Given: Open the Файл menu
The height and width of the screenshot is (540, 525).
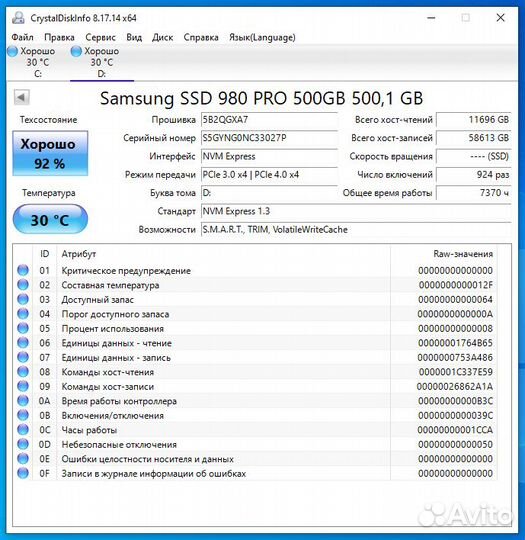Looking at the screenshot, I should pyautogui.click(x=22, y=37).
